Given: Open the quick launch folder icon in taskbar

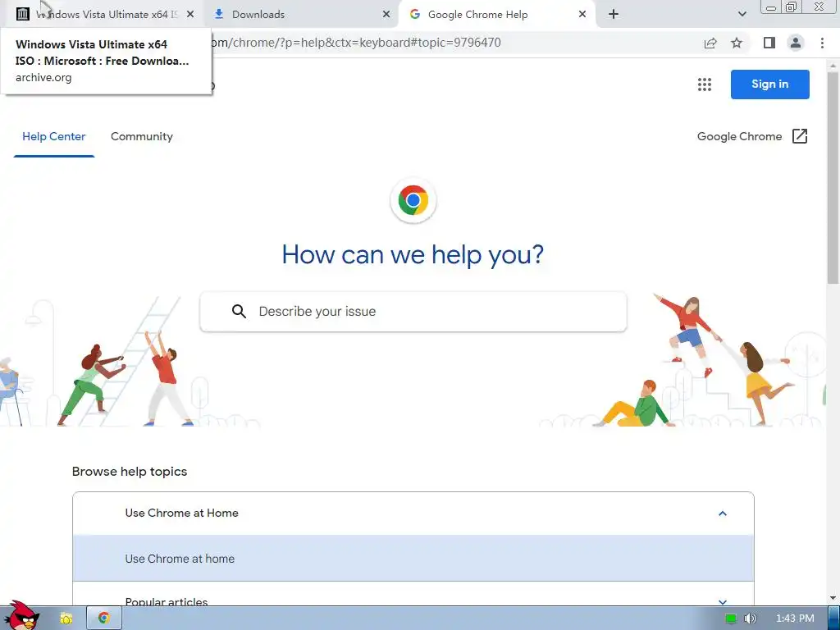Looking at the screenshot, I should tap(66, 619).
